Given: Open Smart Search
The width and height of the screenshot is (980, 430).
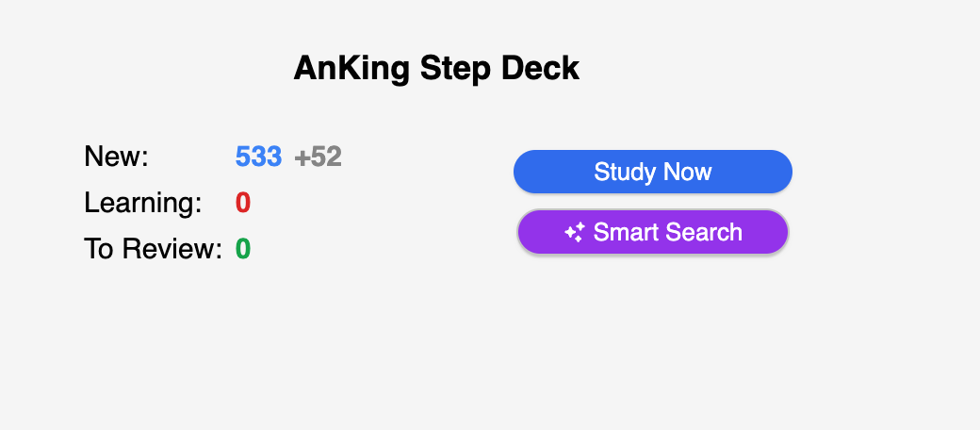Looking at the screenshot, I should pos(652,232).
